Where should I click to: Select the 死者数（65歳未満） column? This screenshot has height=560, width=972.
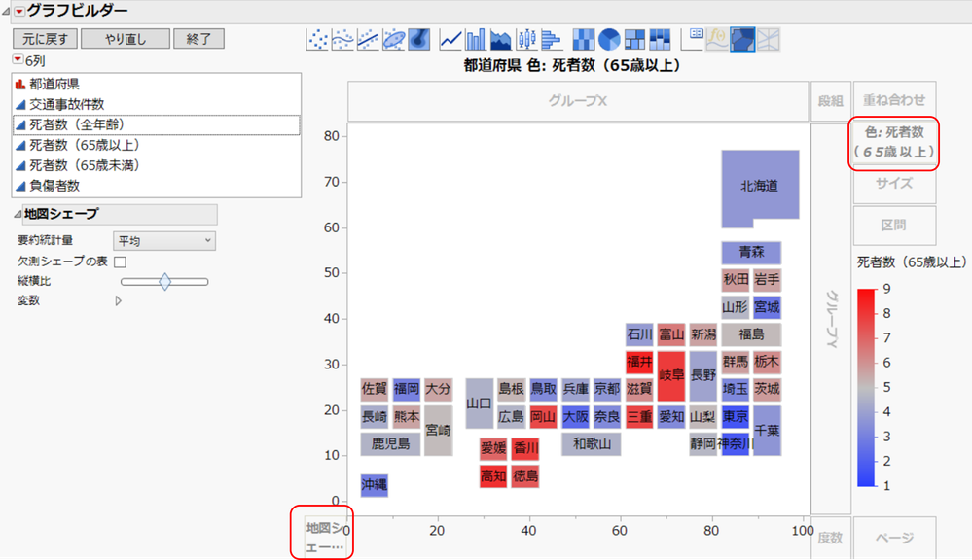157,166
